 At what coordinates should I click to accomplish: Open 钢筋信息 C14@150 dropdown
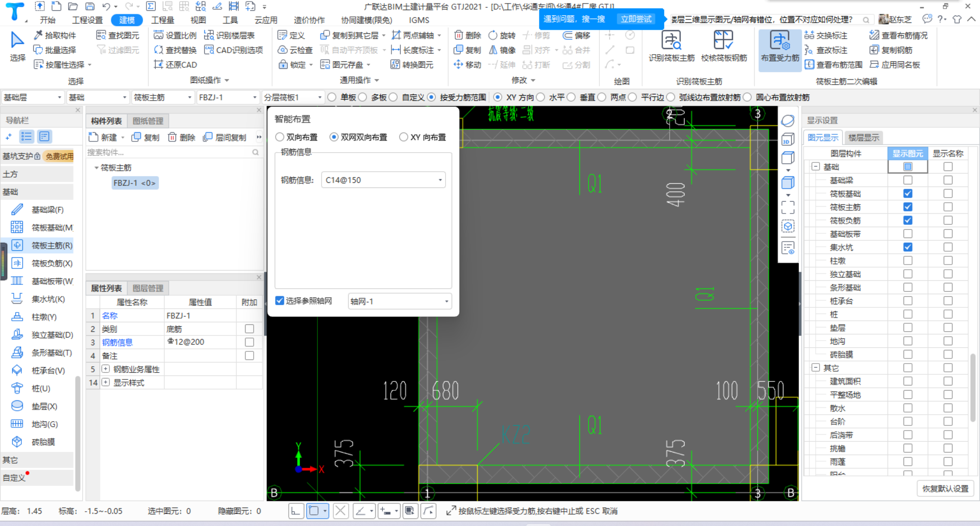click(383, 180)
